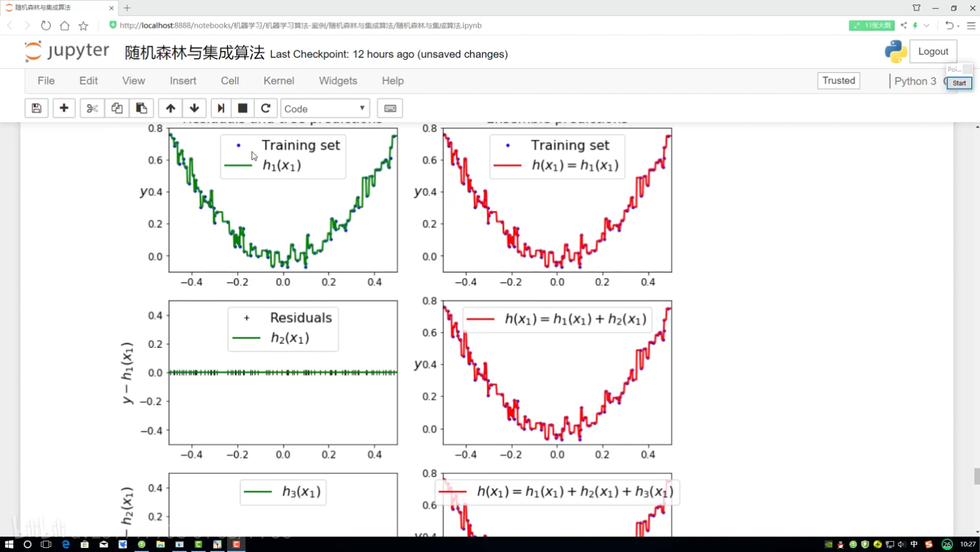
Task: Open the Edit menu
Action: (x=88, y=81)
